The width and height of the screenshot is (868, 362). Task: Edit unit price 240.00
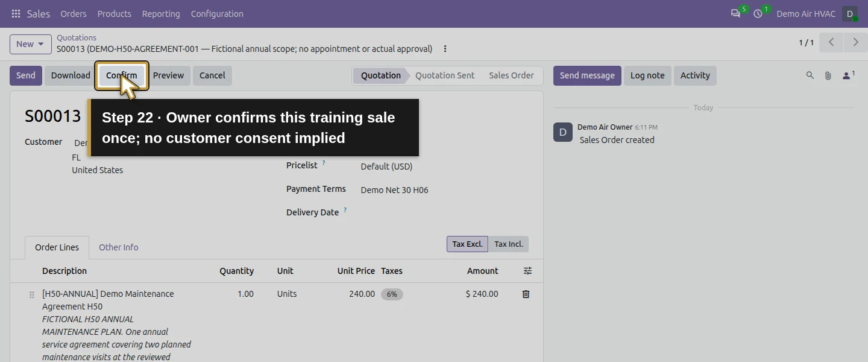pyautogui.click(x=362, y=294)
